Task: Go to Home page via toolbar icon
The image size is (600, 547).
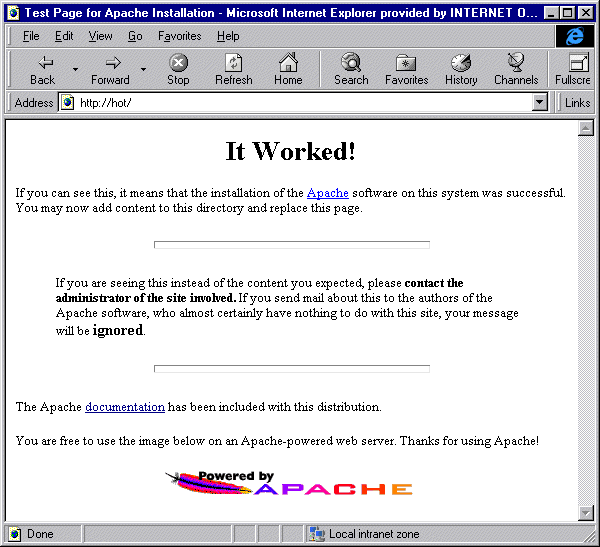Action: [288, 63]
